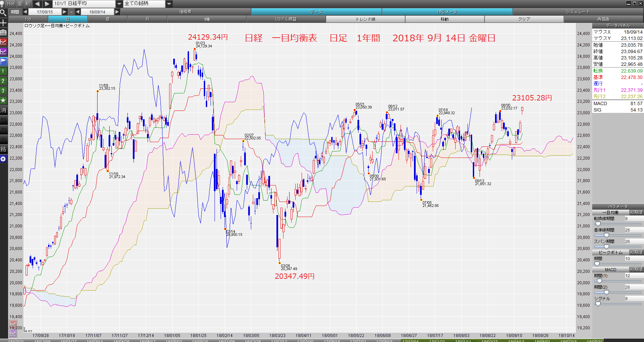Step start date forward with right arrow

(x=65, y=12)
